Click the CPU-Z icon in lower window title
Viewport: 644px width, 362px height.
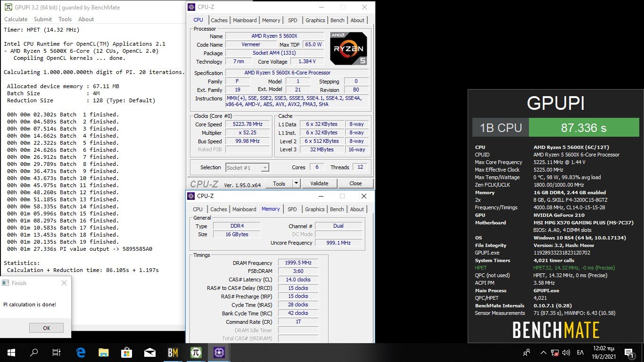[191, 196]
